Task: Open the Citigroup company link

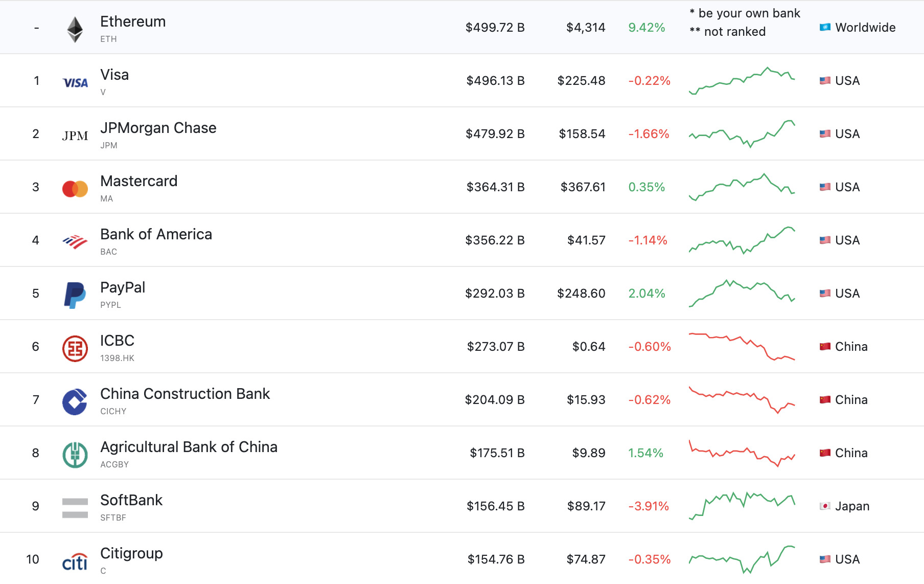Action: 131,553
